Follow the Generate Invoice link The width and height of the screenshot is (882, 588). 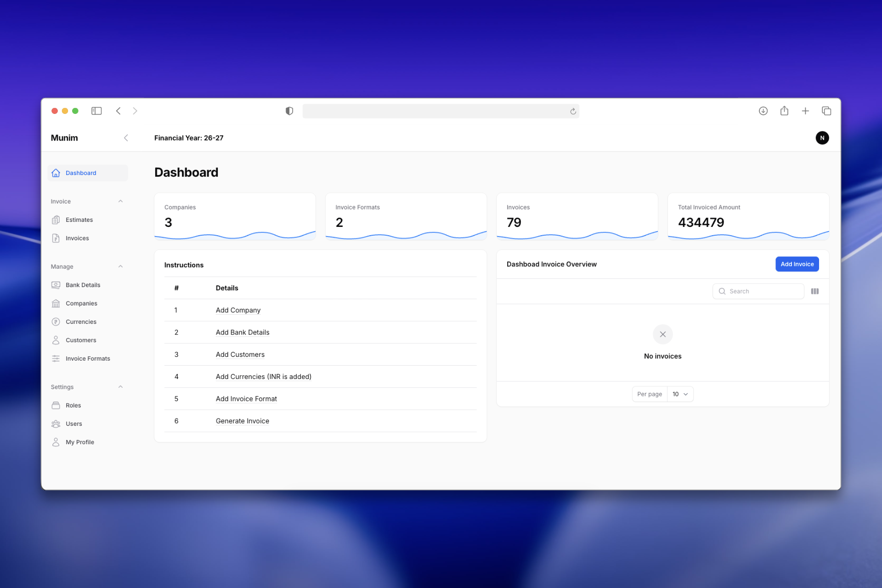click(x=243, y=421)
